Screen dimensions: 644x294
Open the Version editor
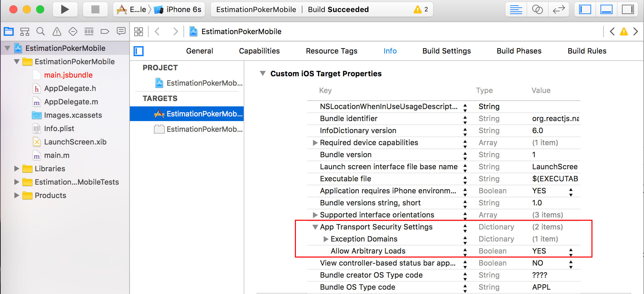[558, 9]
